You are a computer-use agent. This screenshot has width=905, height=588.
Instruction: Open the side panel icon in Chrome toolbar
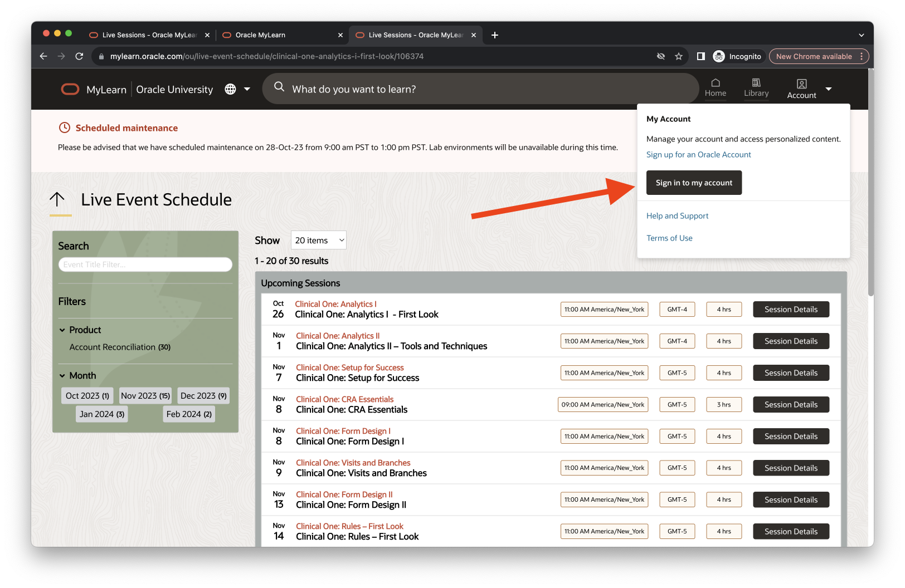click(x=701, y=56)
